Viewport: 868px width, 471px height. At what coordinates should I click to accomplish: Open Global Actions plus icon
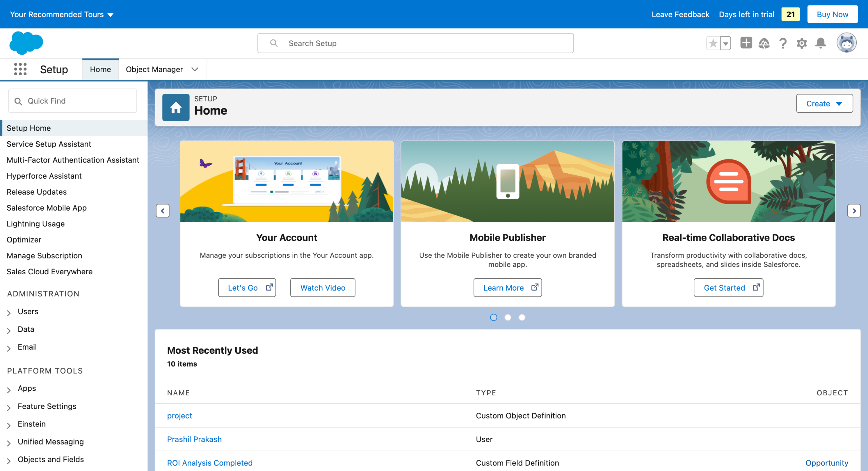746,43
